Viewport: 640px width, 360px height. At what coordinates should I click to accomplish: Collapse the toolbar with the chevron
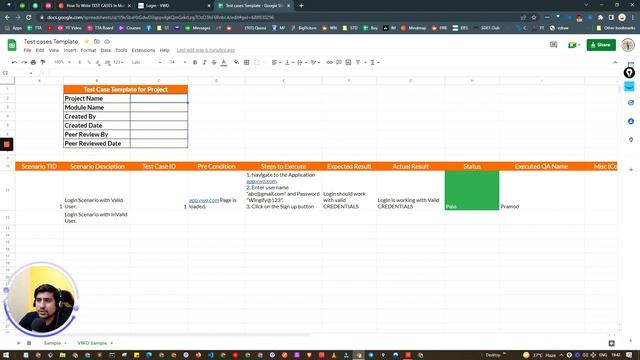tap(615, 62)
